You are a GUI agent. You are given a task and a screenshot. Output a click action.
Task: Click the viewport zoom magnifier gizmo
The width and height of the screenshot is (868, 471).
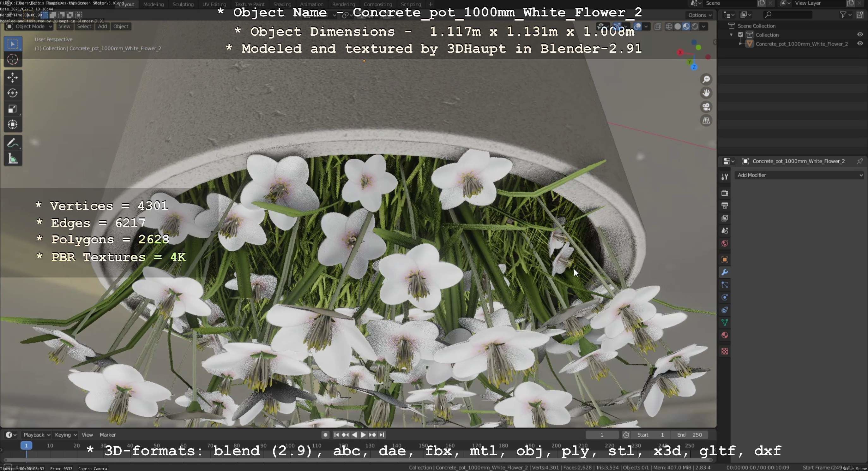point(706,80)
